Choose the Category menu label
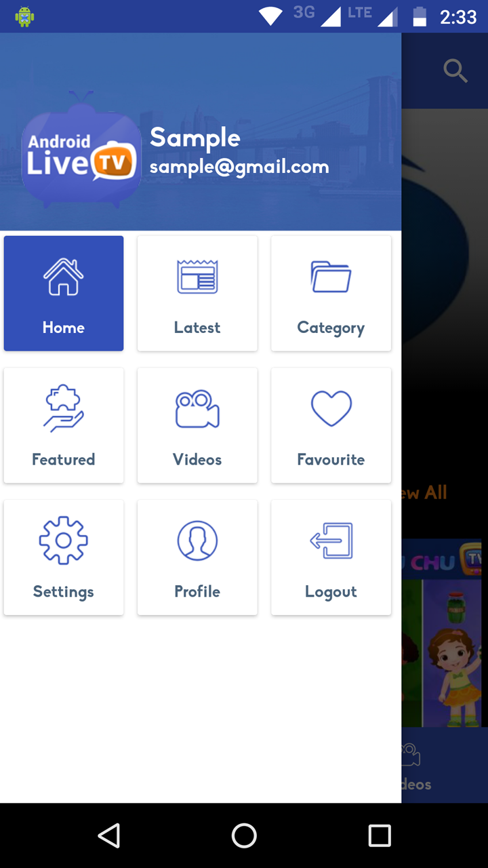The image size is (488, 868). [331, 328]
